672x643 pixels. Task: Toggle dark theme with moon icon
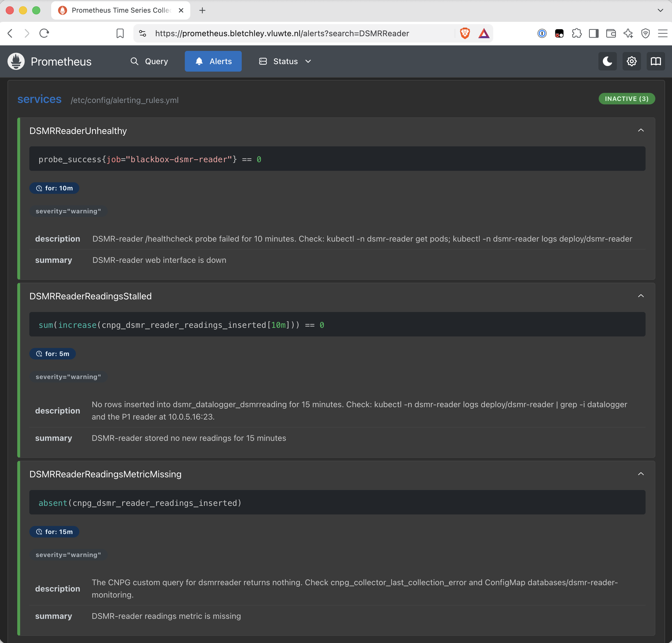[x=607, y=61]
